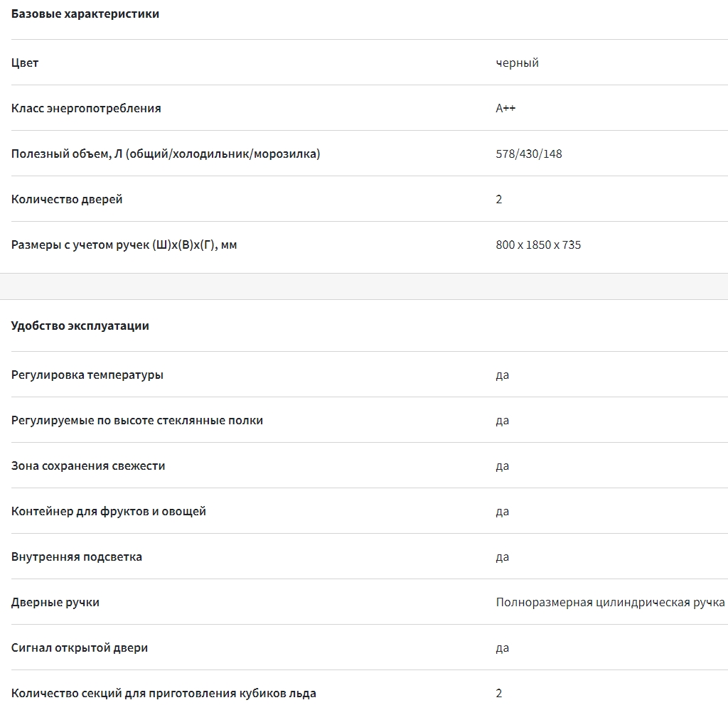The width and height of the screenshot is (728, 710).
Task: Select the '800 x 1850 x 735' dimensions value
Action: tap(538, 244)
